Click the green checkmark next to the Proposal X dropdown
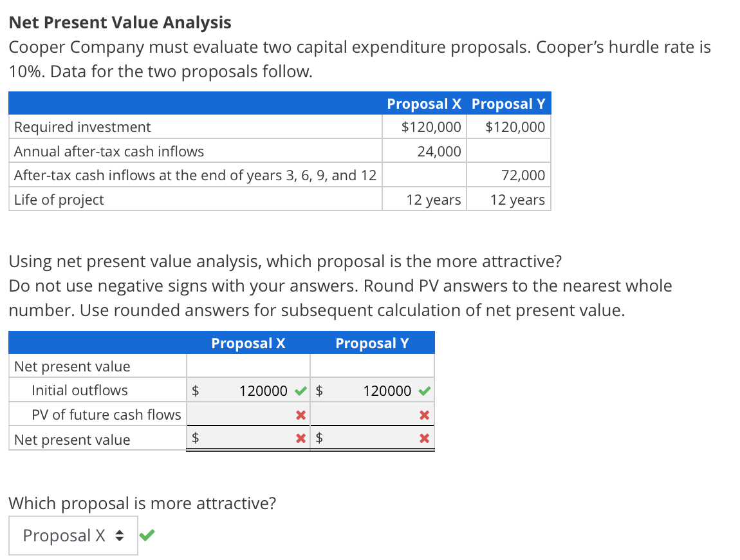The height and width of the screenshot is (560, 740). tap(147, 534)
